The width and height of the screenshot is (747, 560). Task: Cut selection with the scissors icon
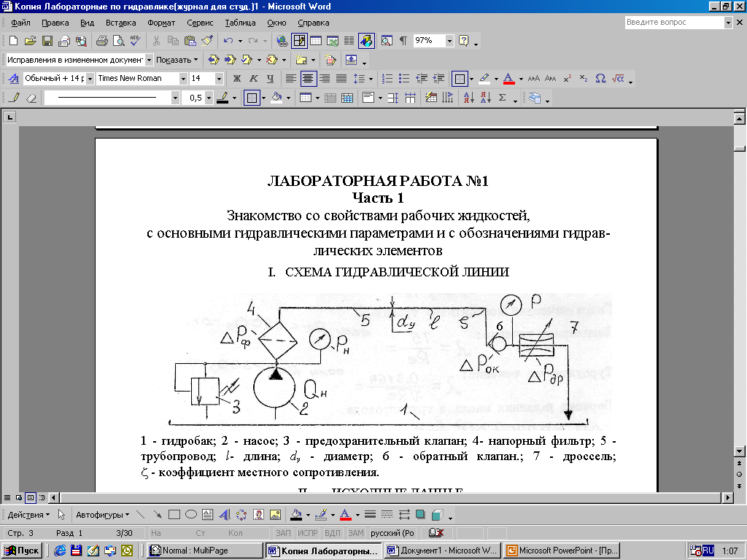[156, 41]
